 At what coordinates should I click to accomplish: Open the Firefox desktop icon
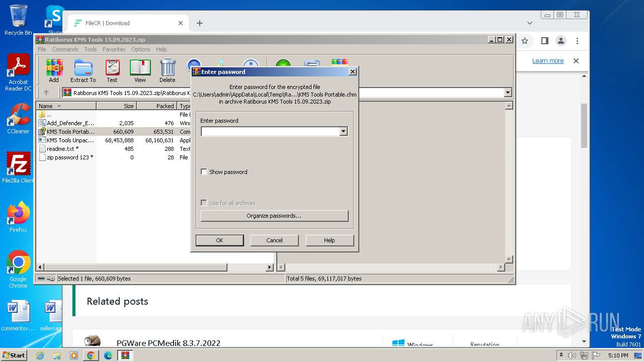point(18,217)
